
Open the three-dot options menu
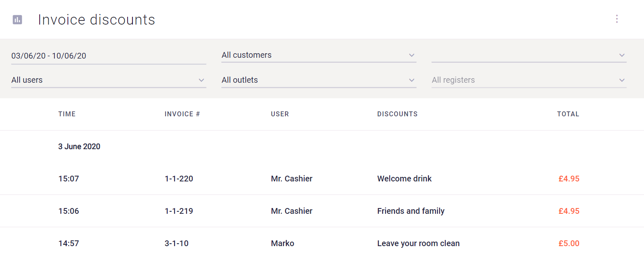tap(617, 19)
